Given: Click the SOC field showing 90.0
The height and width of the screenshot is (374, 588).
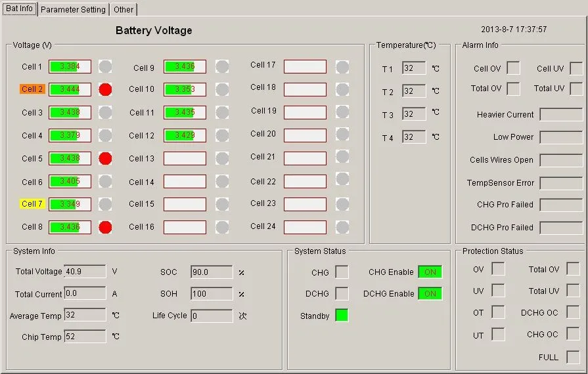Looking at the screenshot, I should 212,272.
